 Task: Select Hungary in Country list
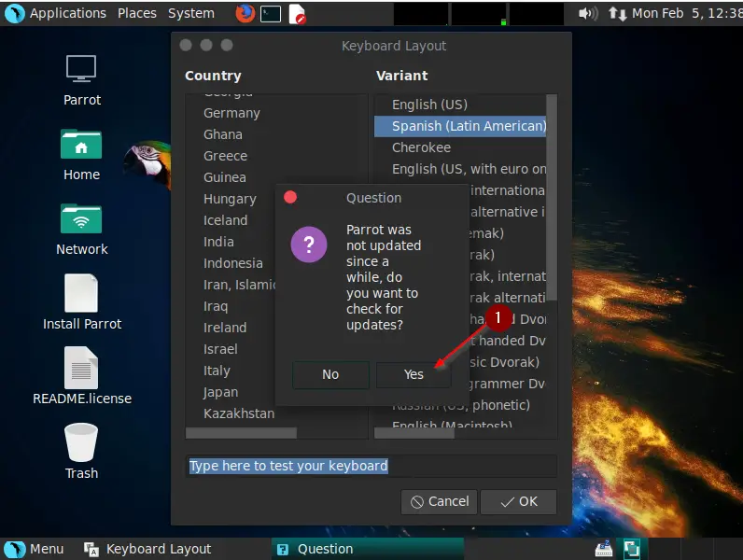(x=230, y=199)
